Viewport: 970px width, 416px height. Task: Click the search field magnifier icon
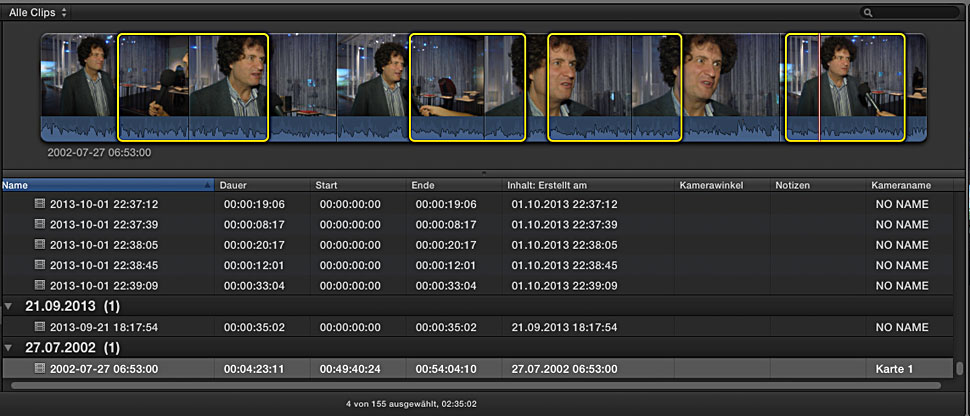pyautogui.click(x=868, y=13)
